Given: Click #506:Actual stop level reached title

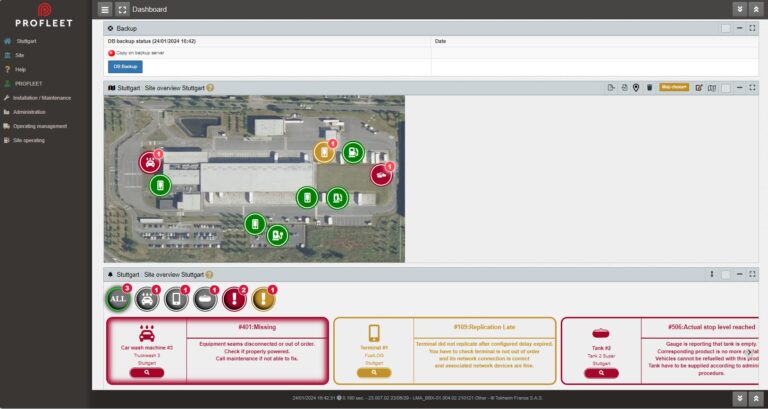Looking at the screenshot, I should coord(712,327).
